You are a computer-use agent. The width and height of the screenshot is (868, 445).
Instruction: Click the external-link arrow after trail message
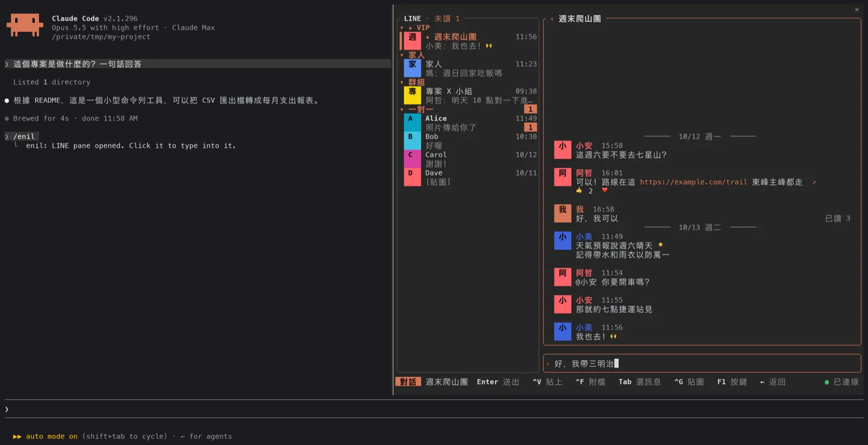[814, 182]
